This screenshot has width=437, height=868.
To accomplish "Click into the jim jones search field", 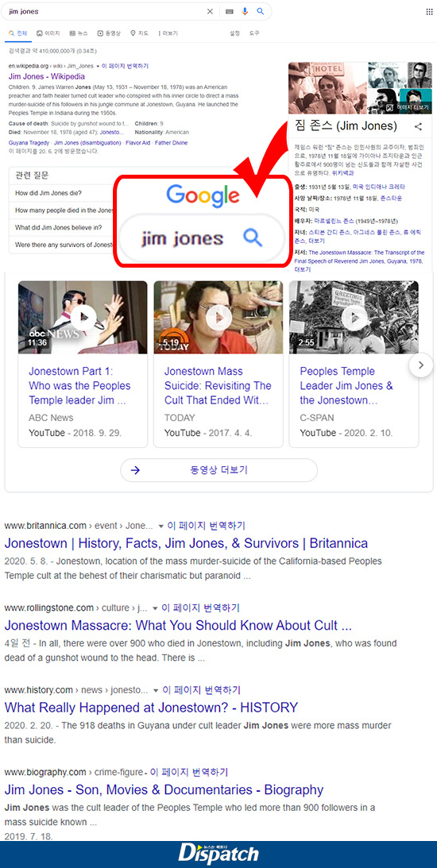I will tap(105, 12).
